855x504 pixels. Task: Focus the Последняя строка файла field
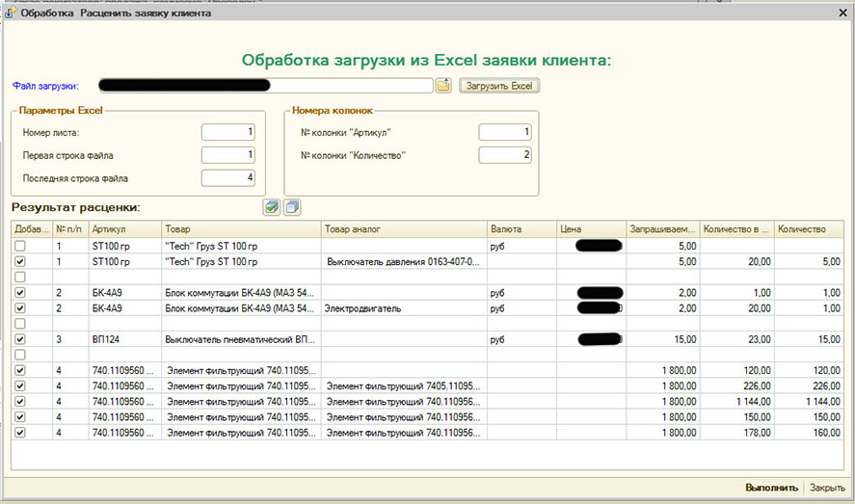(x=228, y=177)
